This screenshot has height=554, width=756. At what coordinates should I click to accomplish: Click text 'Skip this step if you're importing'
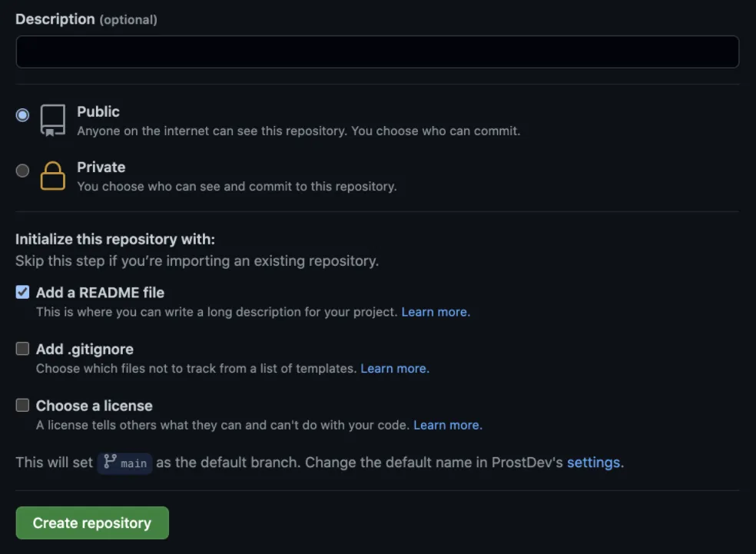(122, 260)
